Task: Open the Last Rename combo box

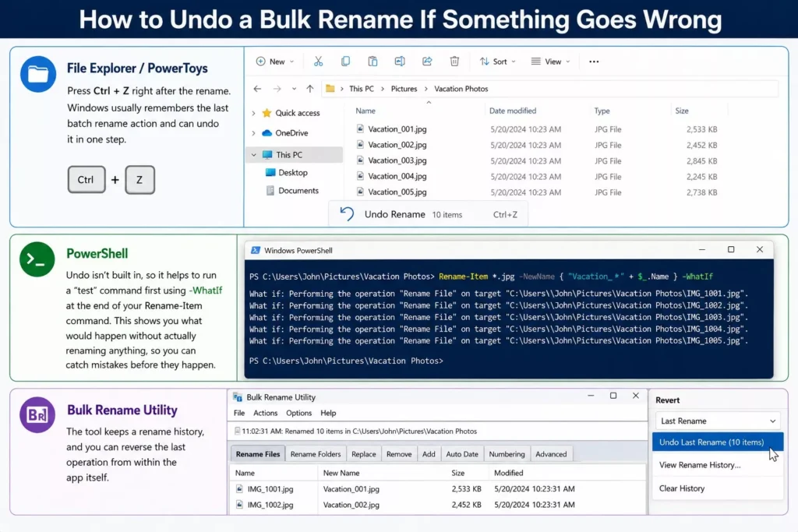Action: 718,421
